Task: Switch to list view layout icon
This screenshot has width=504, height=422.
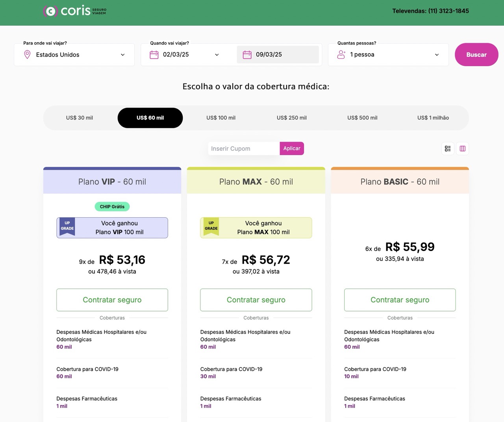Action: coord(448,148)
